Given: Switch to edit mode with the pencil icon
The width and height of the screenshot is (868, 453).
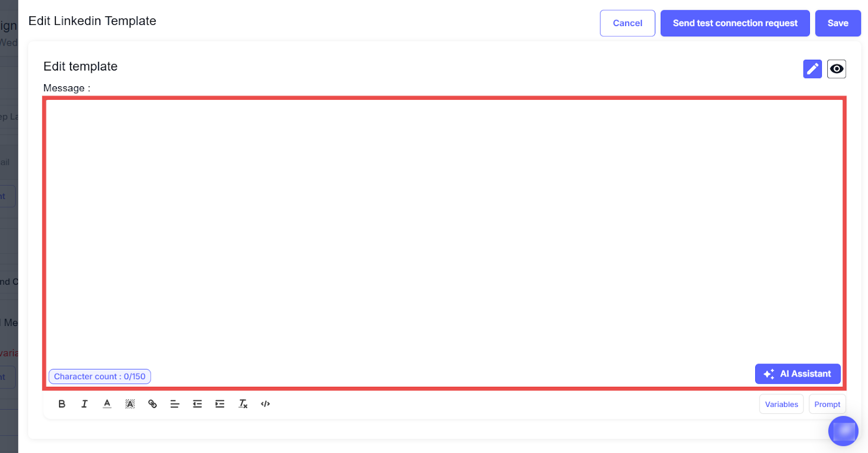Looking at the screenshot, I should click(x=812, y=69).
